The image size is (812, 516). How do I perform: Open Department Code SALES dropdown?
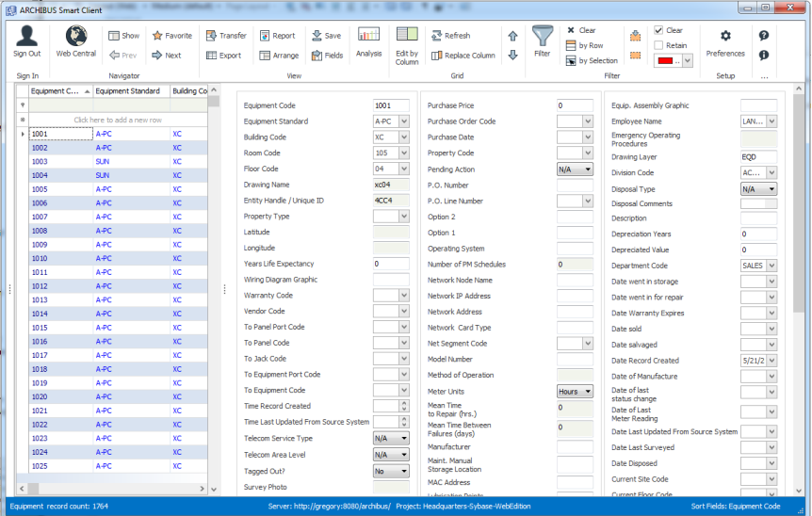771,266
